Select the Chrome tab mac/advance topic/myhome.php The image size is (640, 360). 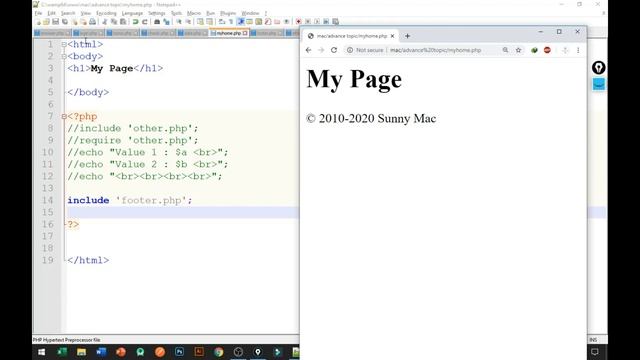(x=349, y=36)
